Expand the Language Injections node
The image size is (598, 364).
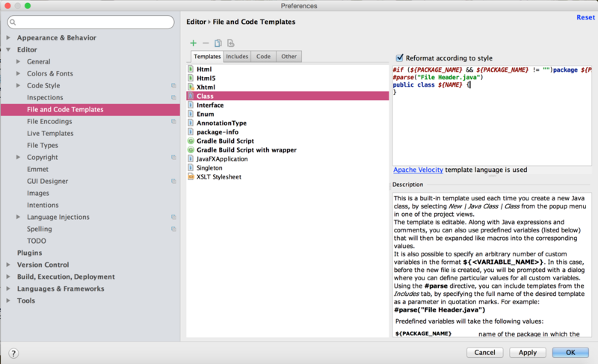pos(18,217)
